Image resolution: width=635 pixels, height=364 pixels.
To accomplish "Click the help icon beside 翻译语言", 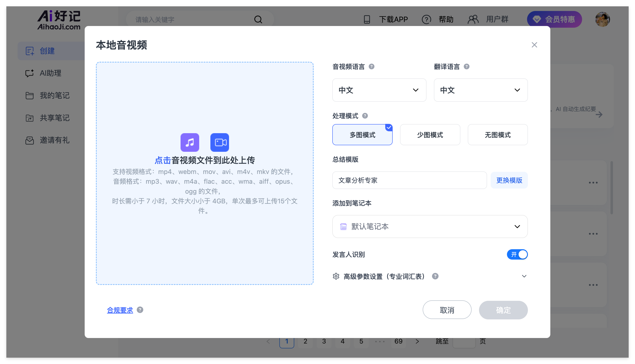I will [466, 67].
